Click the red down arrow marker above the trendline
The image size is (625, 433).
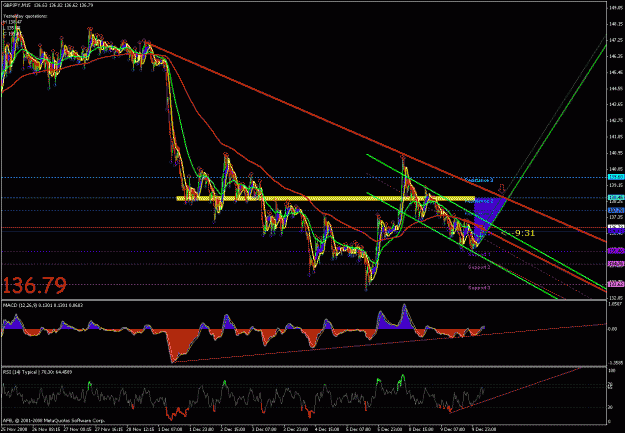(x=503, y=188)
